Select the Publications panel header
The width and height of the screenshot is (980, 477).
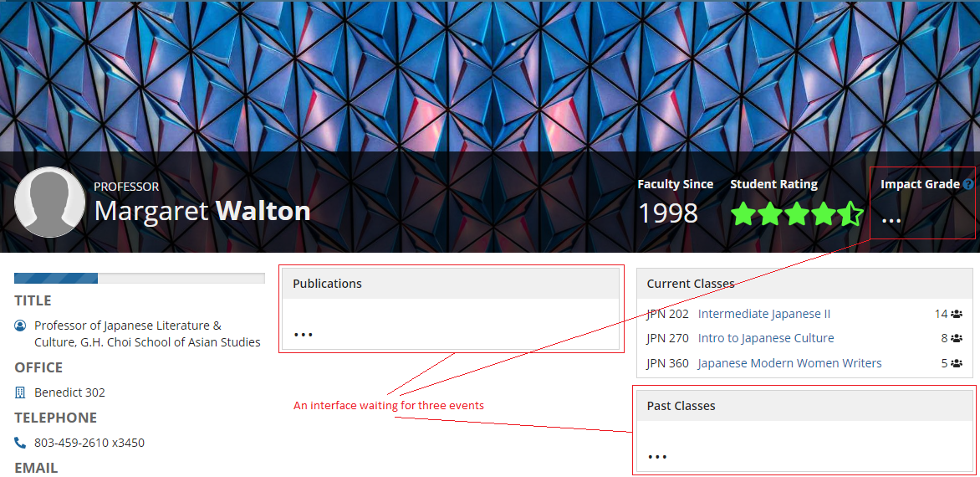(x=451, y=284)
